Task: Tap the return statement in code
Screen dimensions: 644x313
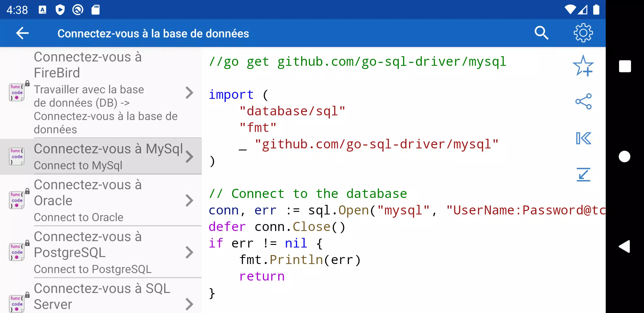Action: (262, 276)
